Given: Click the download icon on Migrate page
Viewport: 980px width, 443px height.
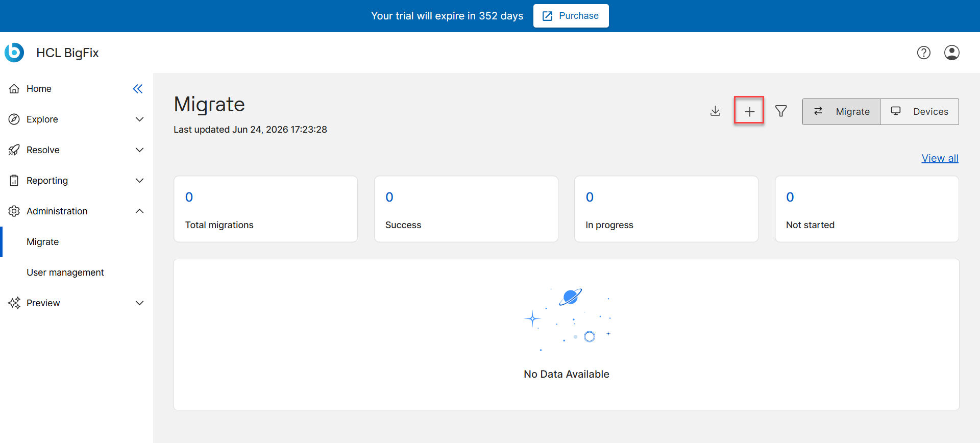Looking at the screenshot, I should 715,111.
